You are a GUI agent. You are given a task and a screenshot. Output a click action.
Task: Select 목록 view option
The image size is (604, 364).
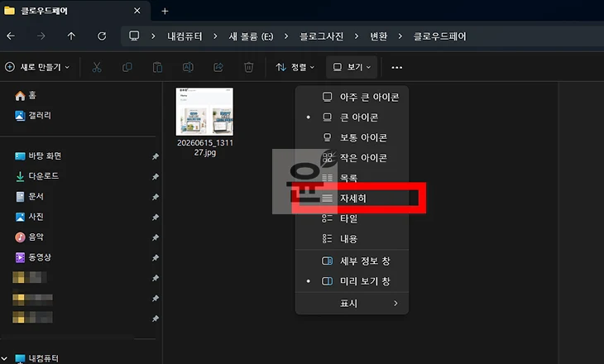click(x=352, y=178)
